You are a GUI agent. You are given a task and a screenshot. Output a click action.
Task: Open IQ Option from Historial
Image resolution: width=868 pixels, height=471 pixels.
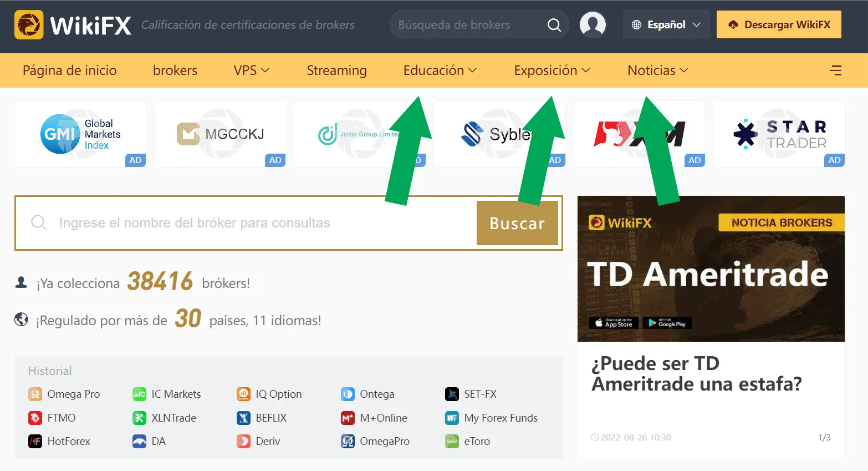pos(269,394)
